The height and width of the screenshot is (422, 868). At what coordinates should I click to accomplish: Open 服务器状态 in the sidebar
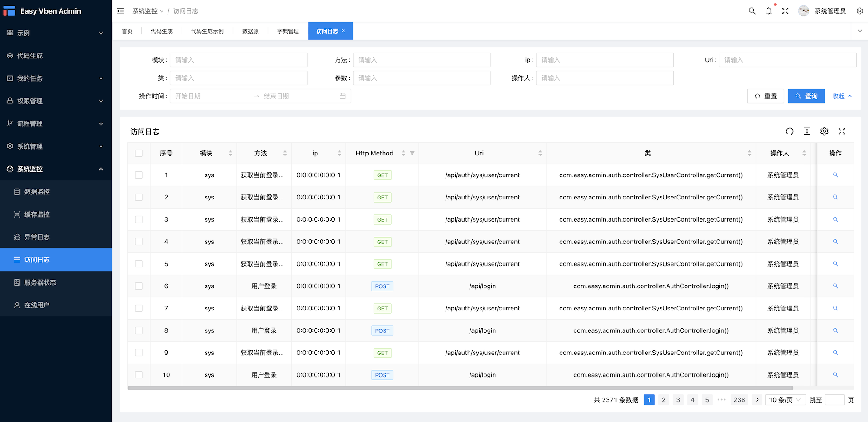(56, 282)
